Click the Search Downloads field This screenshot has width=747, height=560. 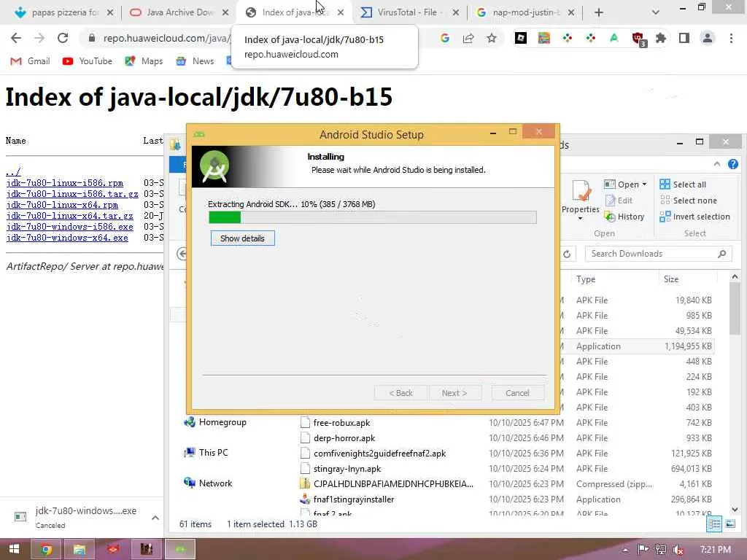point(659,254)
